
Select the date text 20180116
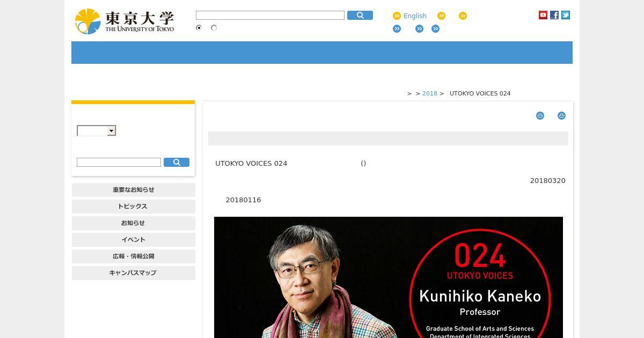pos(243,200)
